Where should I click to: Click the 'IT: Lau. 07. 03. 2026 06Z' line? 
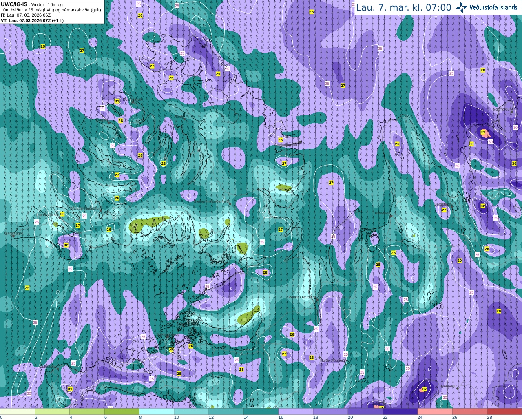tap(26, 15)
